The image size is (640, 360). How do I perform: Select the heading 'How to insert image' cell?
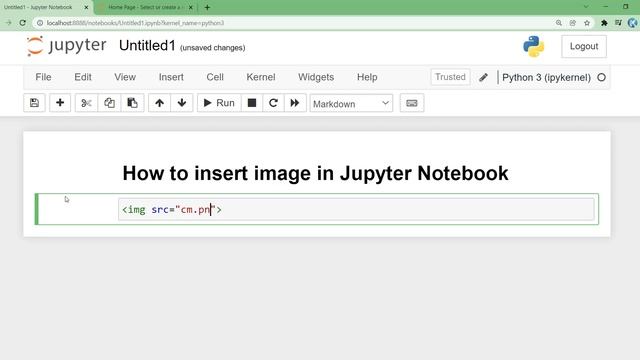click(315, 173)
